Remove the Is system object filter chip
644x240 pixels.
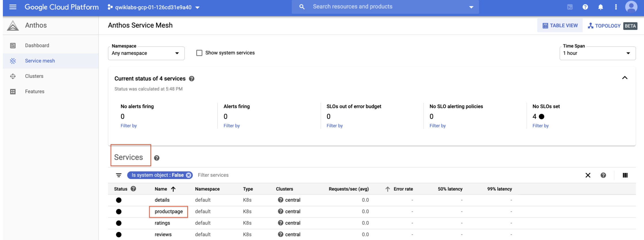pyautogui.click(x=188, y=175)
